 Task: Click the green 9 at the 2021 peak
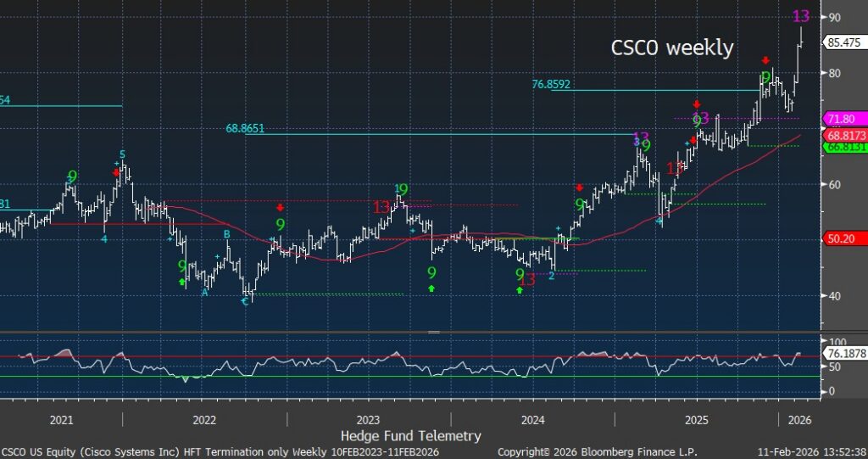tap(73, 176)
